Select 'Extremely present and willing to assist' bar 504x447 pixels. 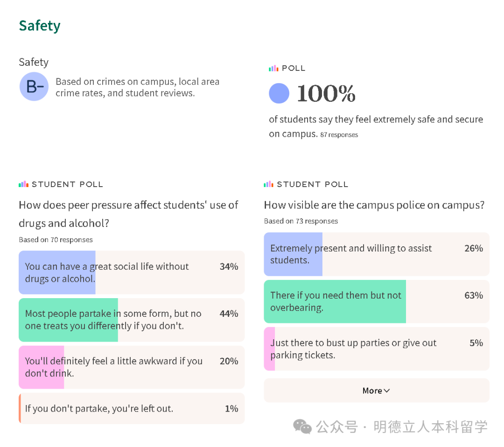click(376, 254)
